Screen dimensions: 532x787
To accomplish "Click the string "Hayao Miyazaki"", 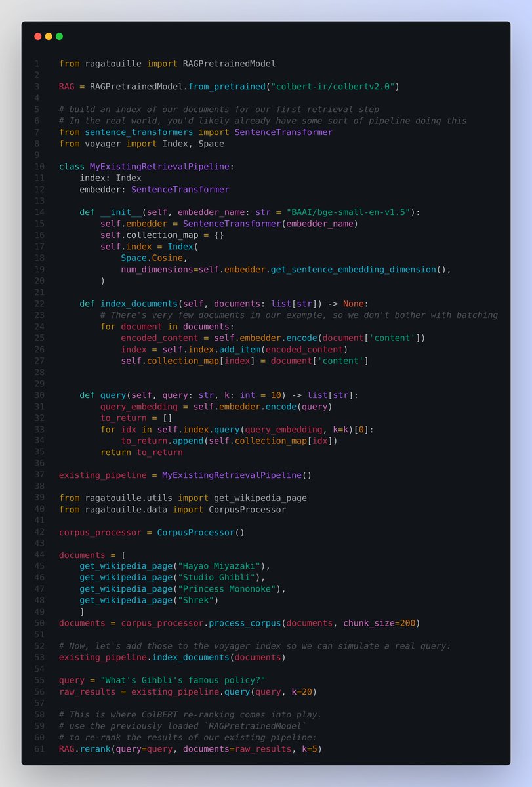I will pos(222,566).
